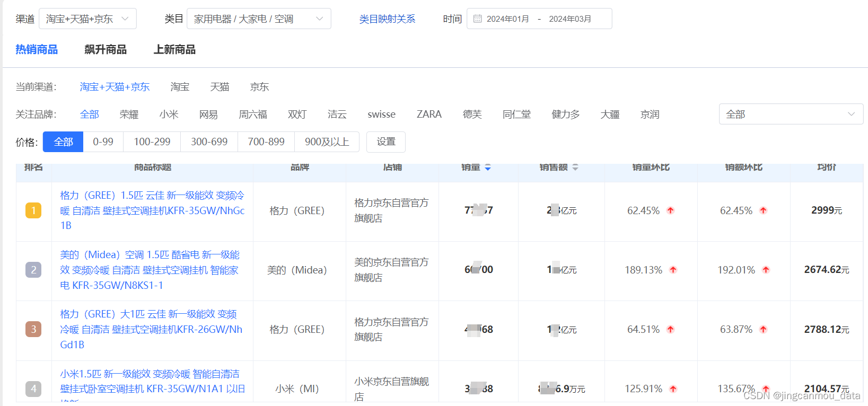868x406 pixels.
Task: Click the rank 2 grey badge
Action: 33,270
